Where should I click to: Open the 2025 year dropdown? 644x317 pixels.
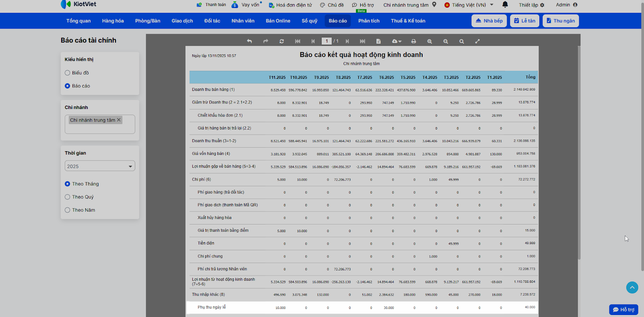(100, 166)
